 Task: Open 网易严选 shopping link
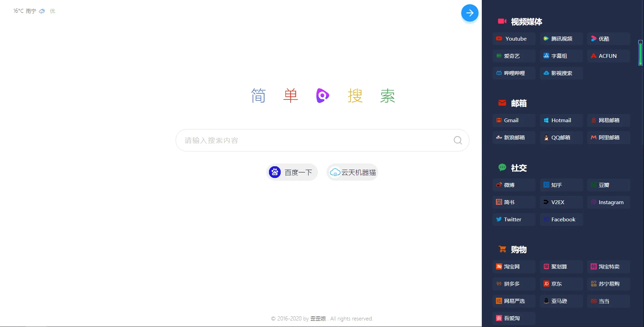point(514,301)
